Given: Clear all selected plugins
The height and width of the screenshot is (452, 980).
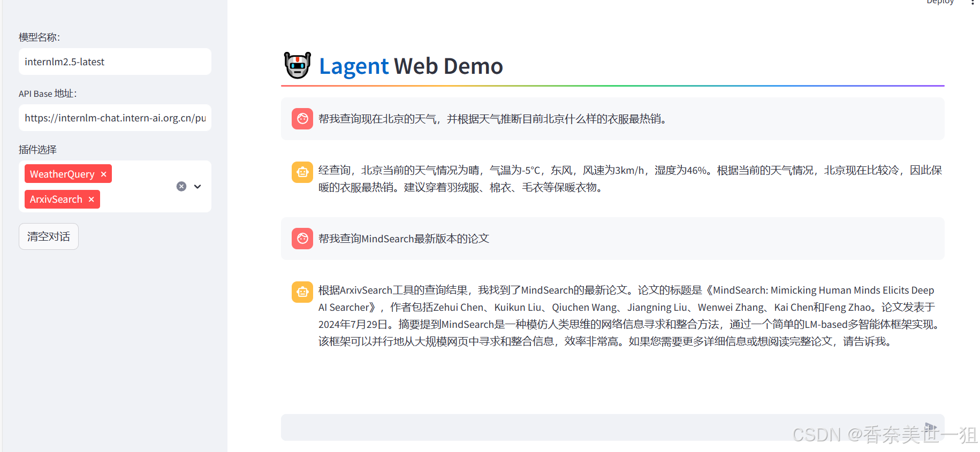Looking at the screenshot, I should (181, 186).
